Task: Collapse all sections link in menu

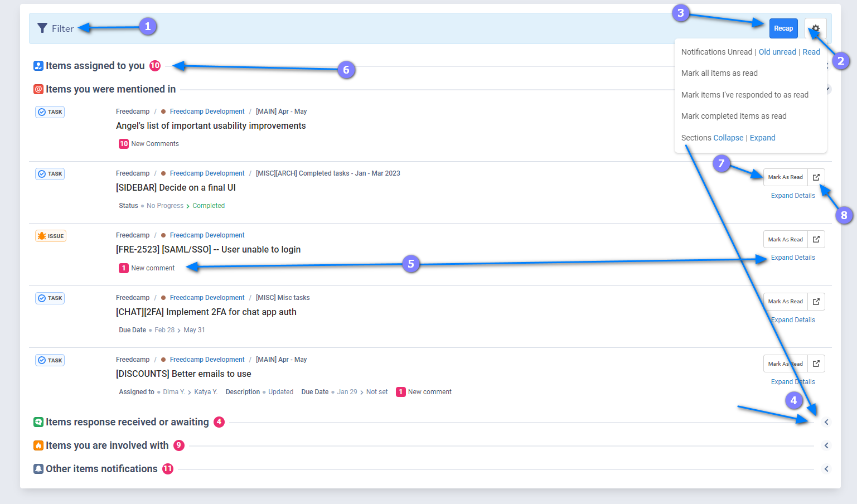Action: click(x=728, y=138)
